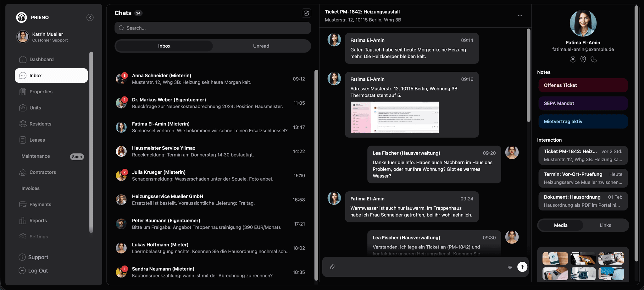Send the message with the arrow button
Image resolution: width=644 pixels, height=290 pixels.
coord(522,266)
